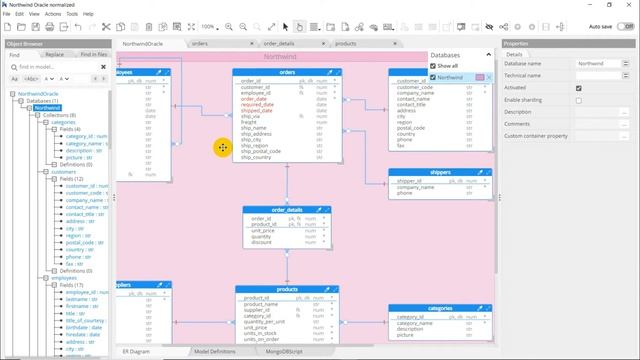This screenshot has width=640, height=360.
Task: Click the Northwind database color swatch
Action: (x=480, y=78)
